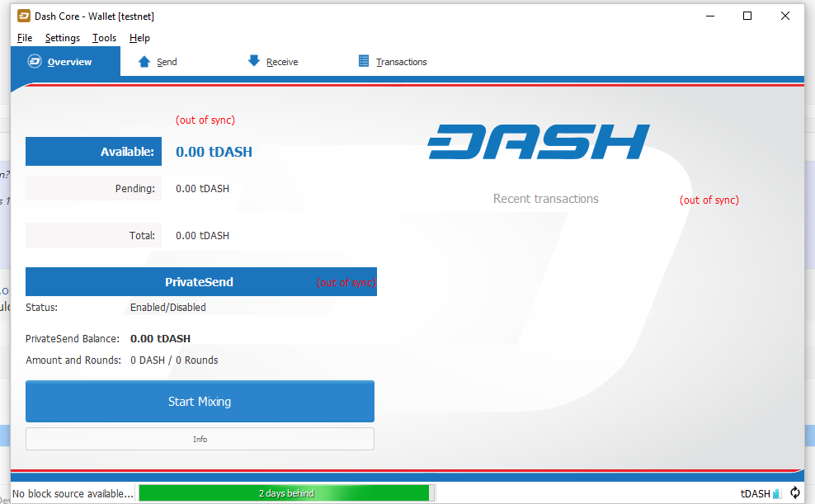This screenshot has width=815, height=504.
Task: Open the Help menu
Action: tap(139, 38)
